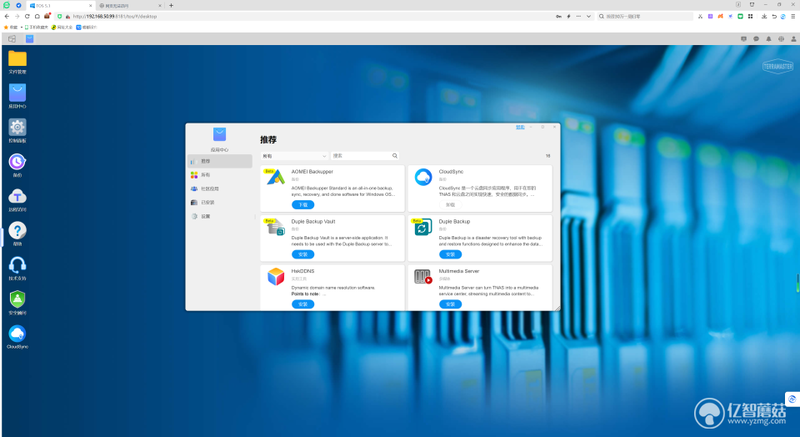Select the All apps tab with colorful grid
The image size is (800, 437).
pyautogui.click(x=220, y=175)
